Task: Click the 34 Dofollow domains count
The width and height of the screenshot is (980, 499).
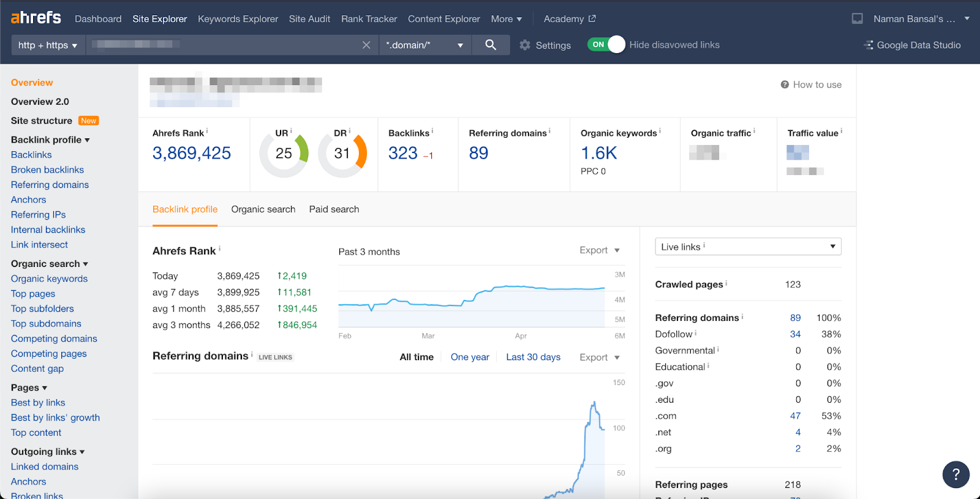Action: 795,334
